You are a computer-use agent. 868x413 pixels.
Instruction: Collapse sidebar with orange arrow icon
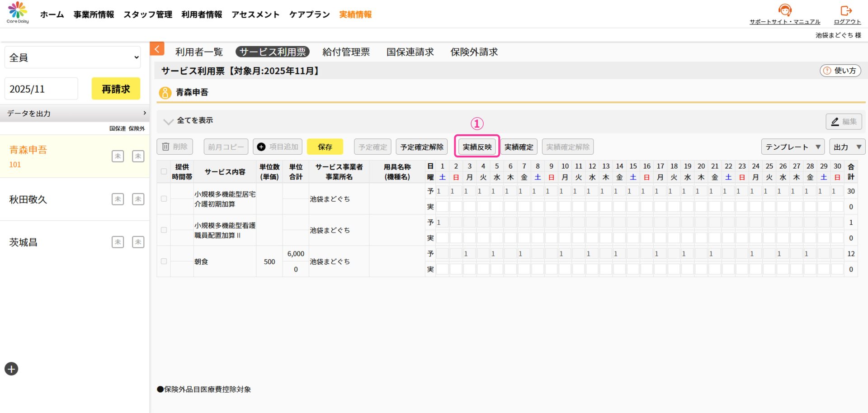(x=157, y=49)
